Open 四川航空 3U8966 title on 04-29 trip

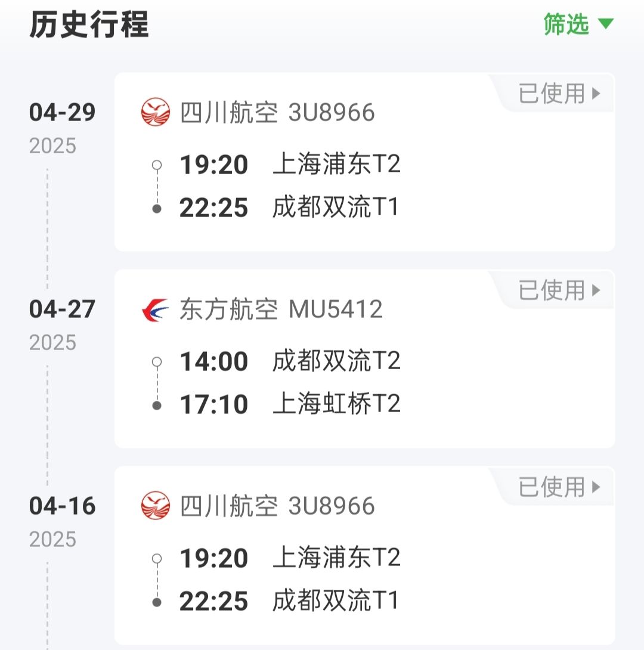tap(277, 113)
